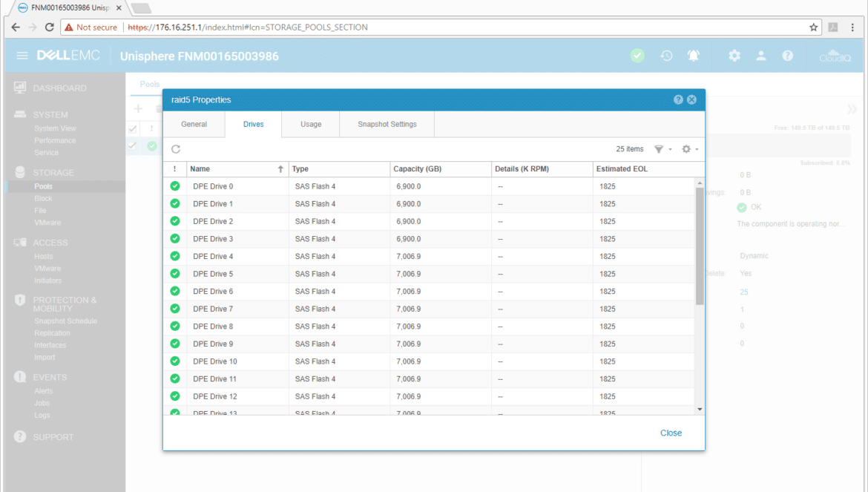Screen dimensions: 868x492
Task: Click the Close button in the dialog
Action: click(x=671, y=433)
